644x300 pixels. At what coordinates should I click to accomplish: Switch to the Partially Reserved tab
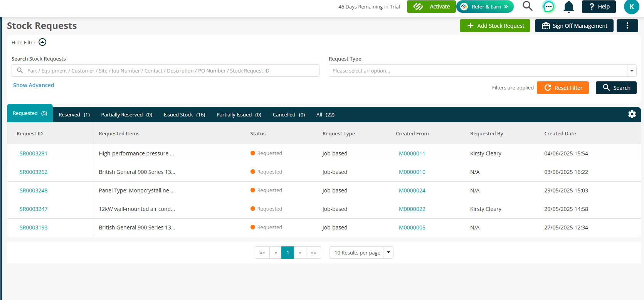click(x=127, y=115)
